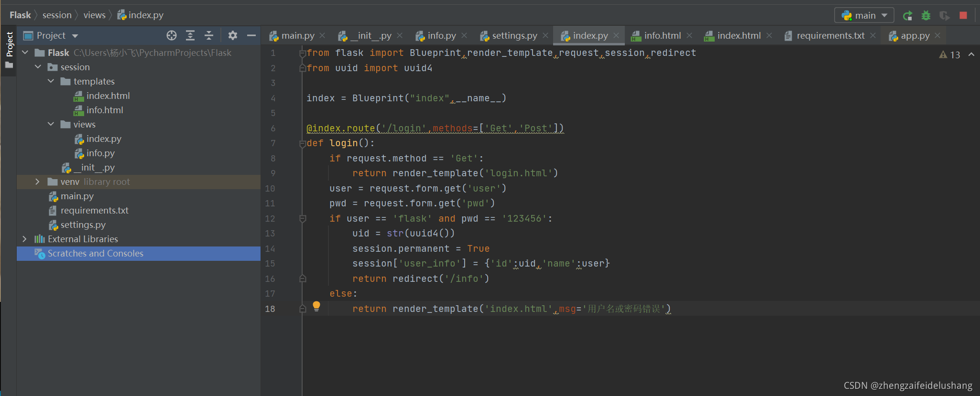The width and height of the screenshot is (980, 396).
Task: Click the 'login.html' string on line 9
Action: [519, 173]
